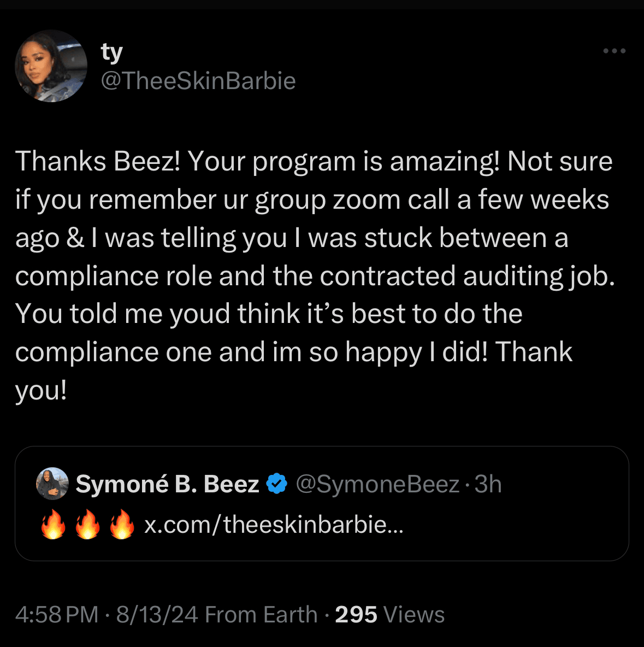Click the last fire emoji
The width and height of the screenshot is (644, 647).
click(122, 525)
